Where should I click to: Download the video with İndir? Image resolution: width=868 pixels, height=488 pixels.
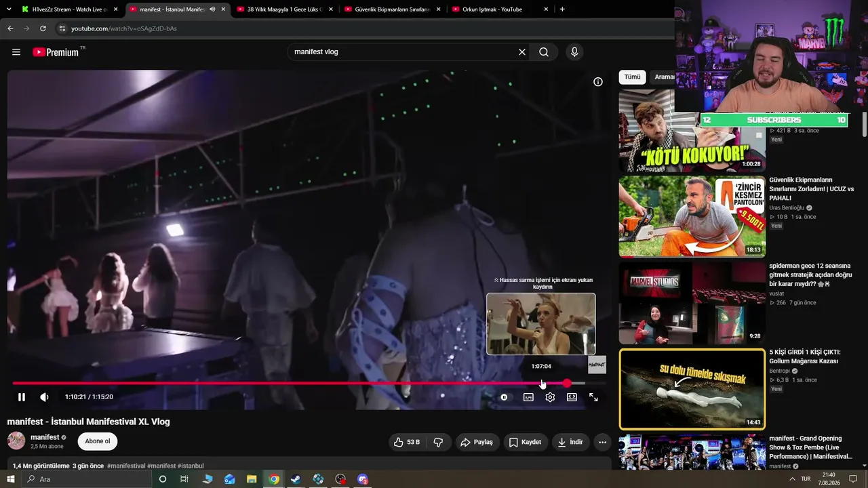pos(570,443)
